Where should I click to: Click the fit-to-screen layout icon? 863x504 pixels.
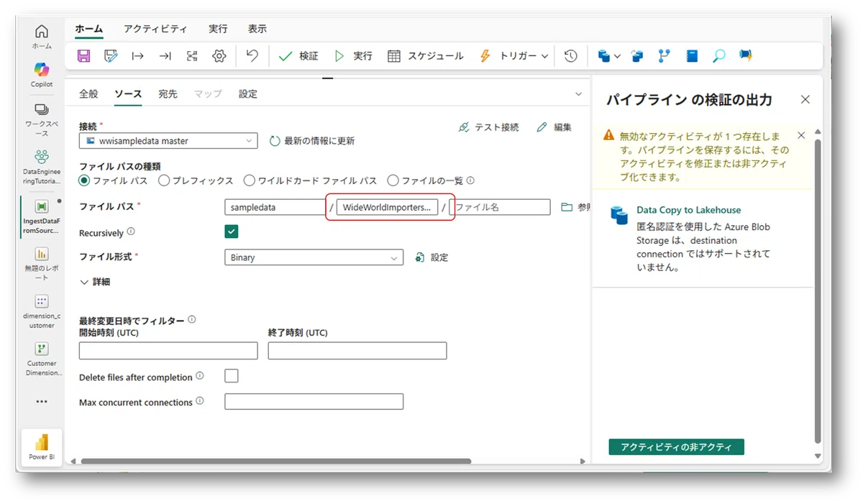click(191, 56)
